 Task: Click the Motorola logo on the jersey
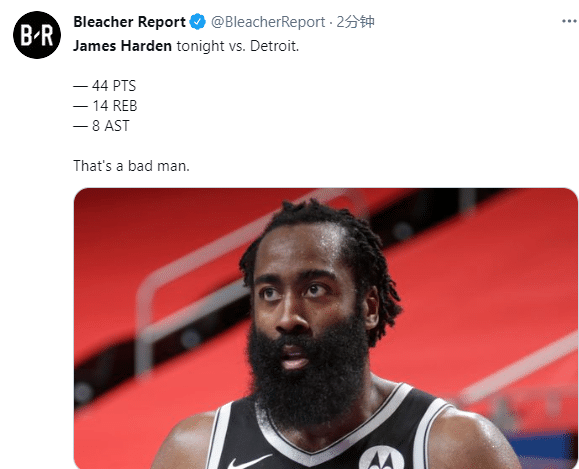[x=381, y=458]
